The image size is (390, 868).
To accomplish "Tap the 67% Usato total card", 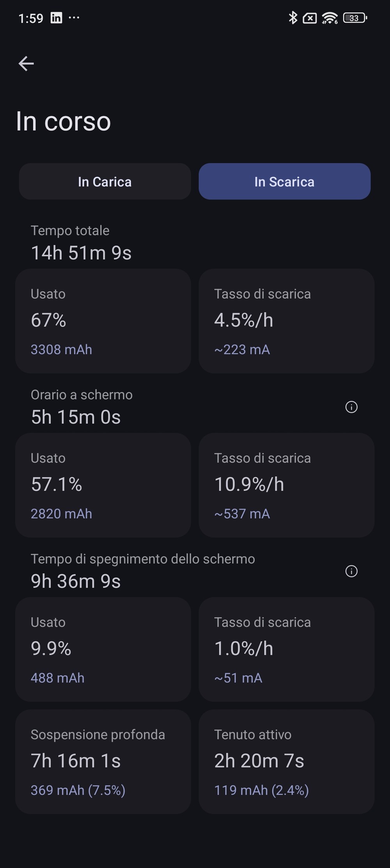I will 103,321.
